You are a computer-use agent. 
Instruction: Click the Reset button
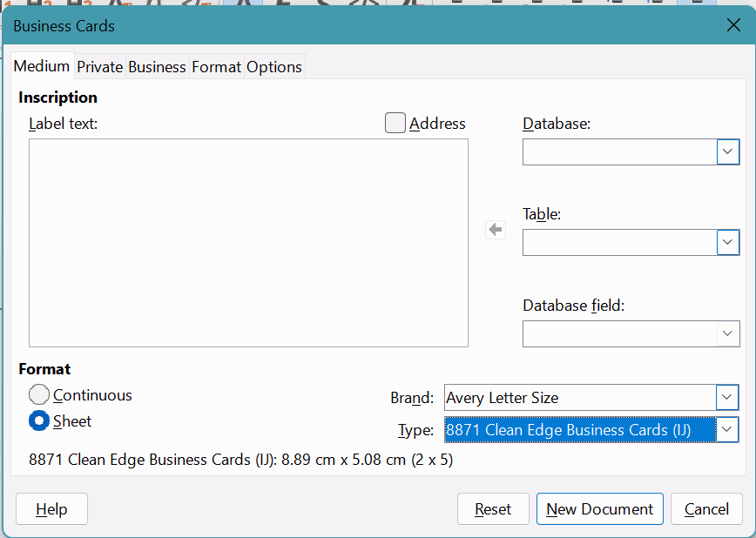[x=493, y=508]
